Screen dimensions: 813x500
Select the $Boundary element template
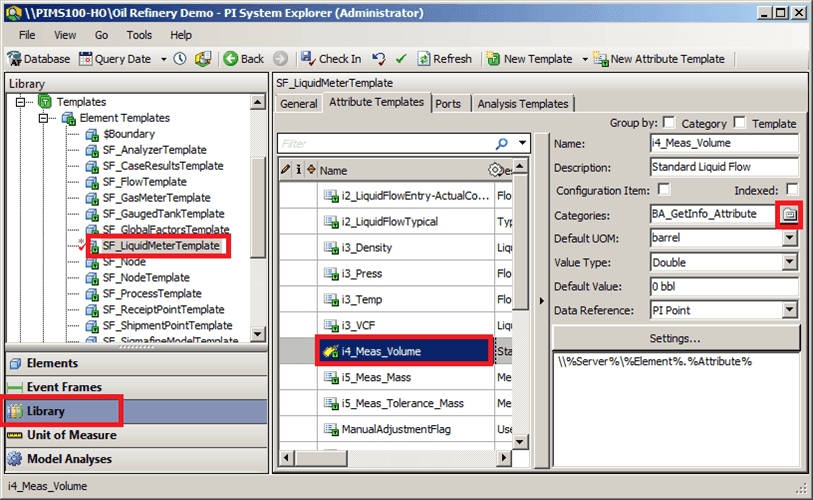[x=129, y=134]
